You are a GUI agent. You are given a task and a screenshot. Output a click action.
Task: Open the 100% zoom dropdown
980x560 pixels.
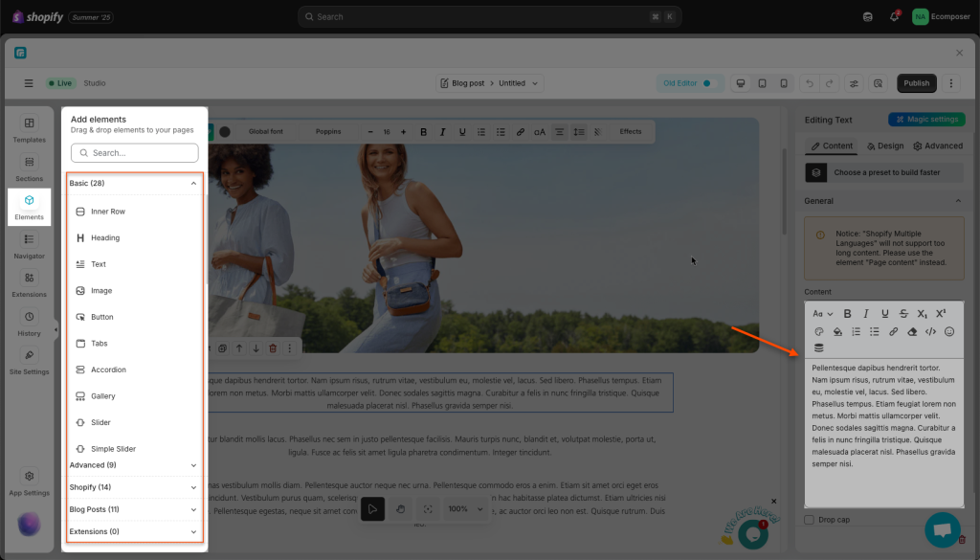coord(465,508)
